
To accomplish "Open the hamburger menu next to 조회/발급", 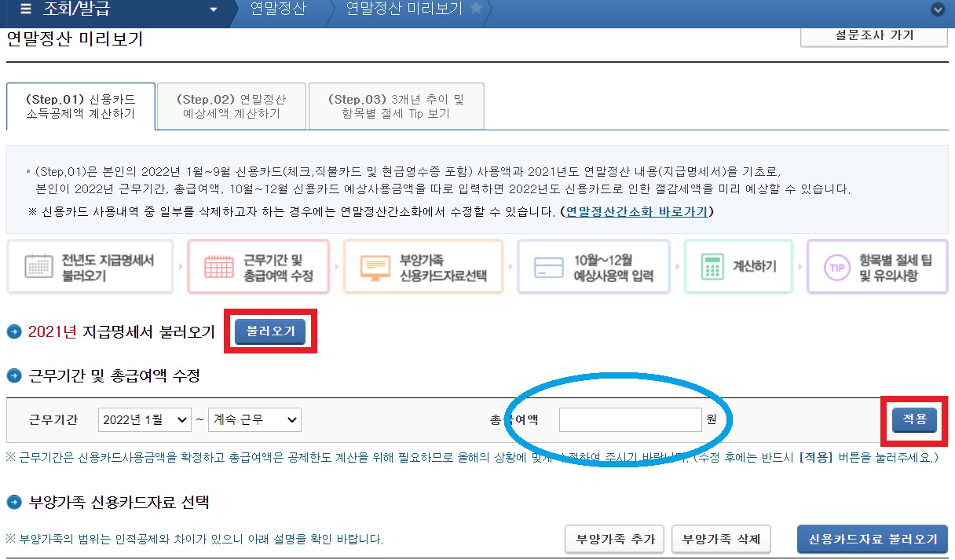I will pos(27,9).
